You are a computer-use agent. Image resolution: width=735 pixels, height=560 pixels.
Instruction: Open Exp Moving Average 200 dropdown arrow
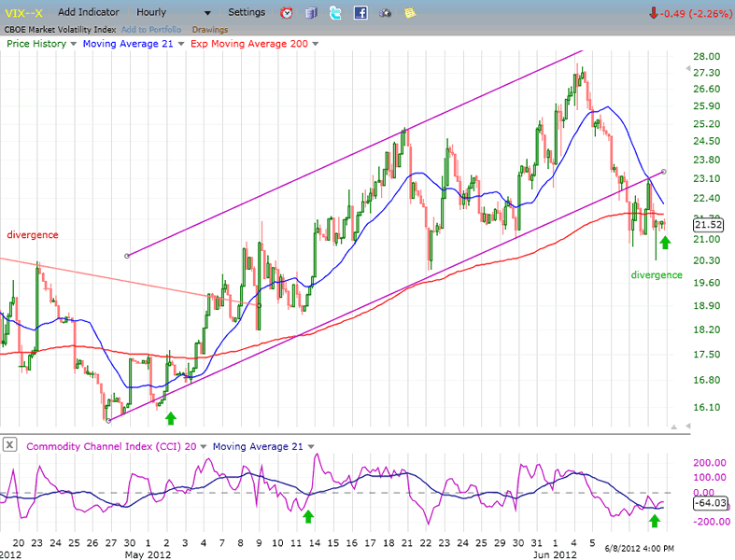click(x=316, y=44)
